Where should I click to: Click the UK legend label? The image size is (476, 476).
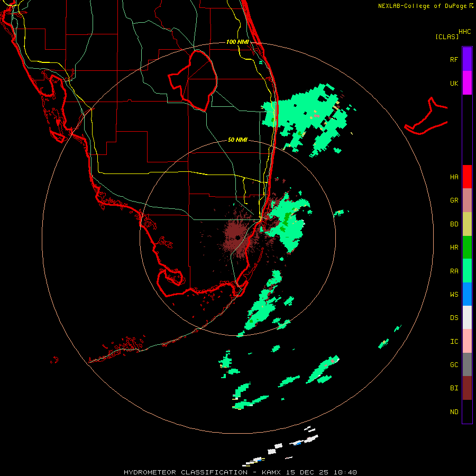(454, 83)
